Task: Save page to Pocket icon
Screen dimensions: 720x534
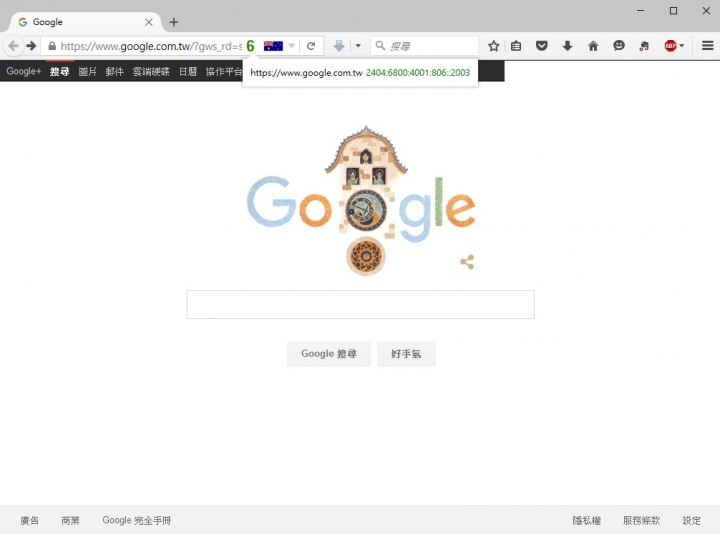Action: 542,46
